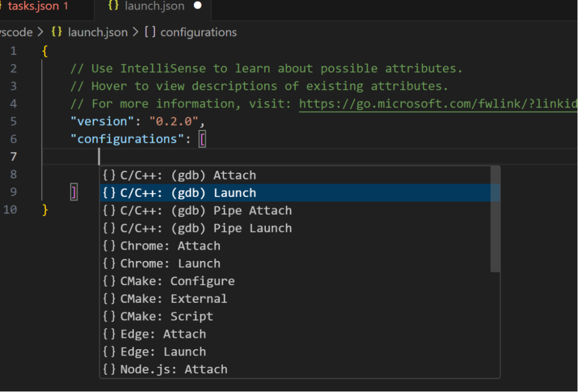Select the Node.js: Attach suggestion

pyautogui.click(x=295, y=369)
